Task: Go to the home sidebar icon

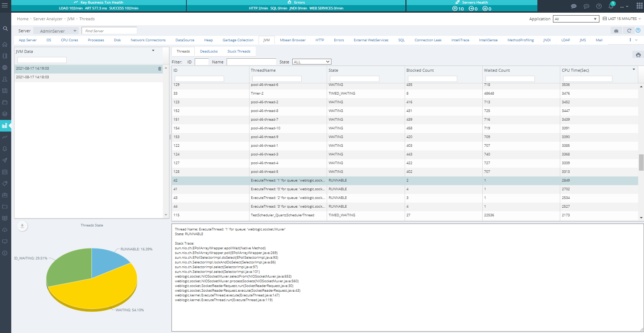Action: [x=5, y=44]
